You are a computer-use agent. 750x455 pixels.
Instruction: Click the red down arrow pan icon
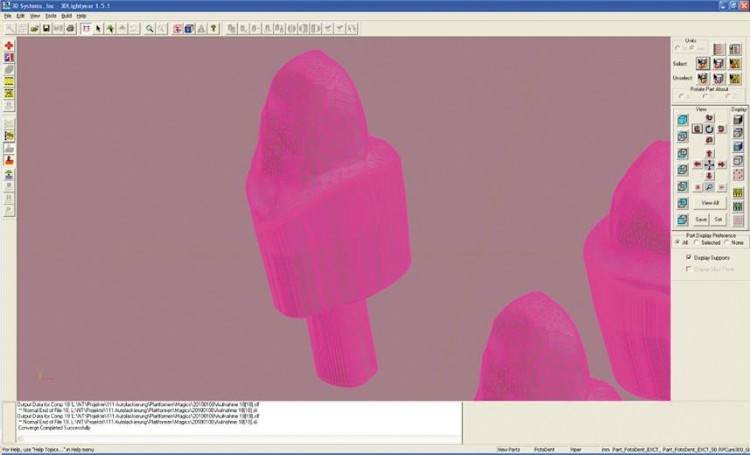pos(709,176)
